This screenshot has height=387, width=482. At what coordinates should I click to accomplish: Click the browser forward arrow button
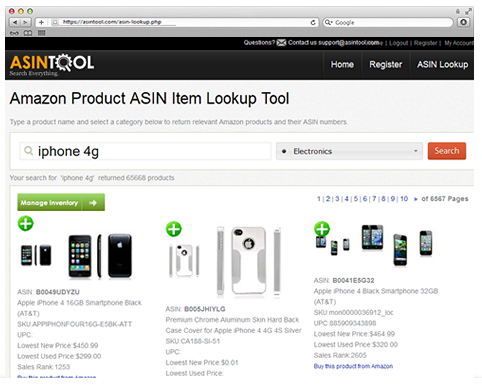(x=25, y=22)
